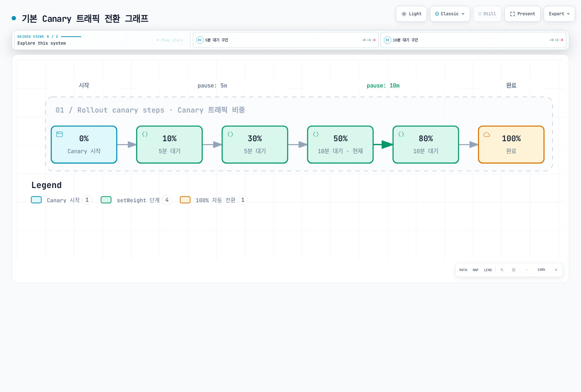Image resolution: width=581 pixels, height=392 pixels.
Task: Click the setWeight 단계 legend swatch
Action: (106, 200)
